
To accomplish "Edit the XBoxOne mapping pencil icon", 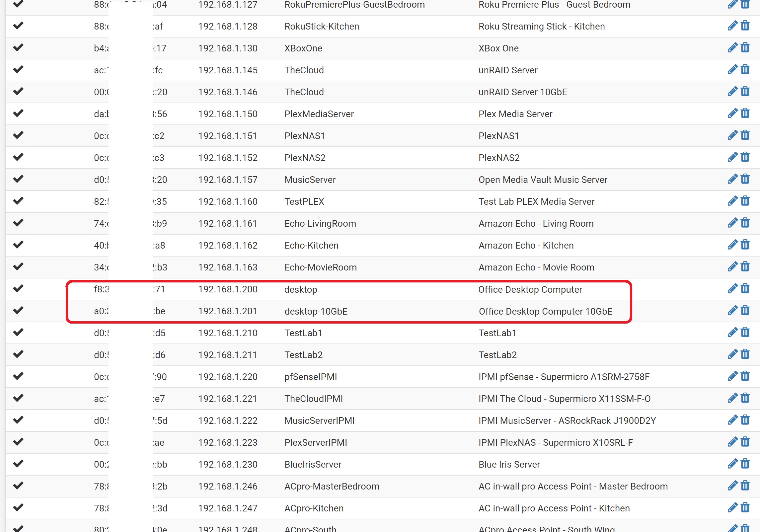I will point(732,48).
